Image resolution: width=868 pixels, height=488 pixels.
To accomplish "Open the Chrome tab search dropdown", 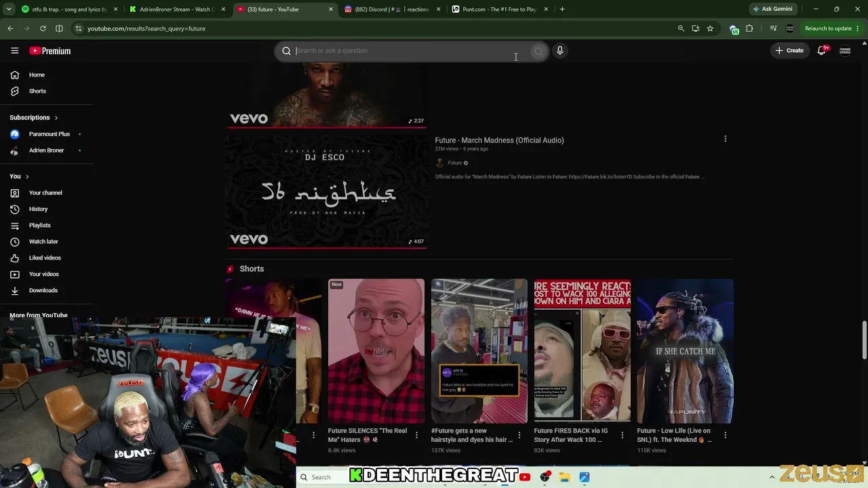I will [x=9, y=9].
